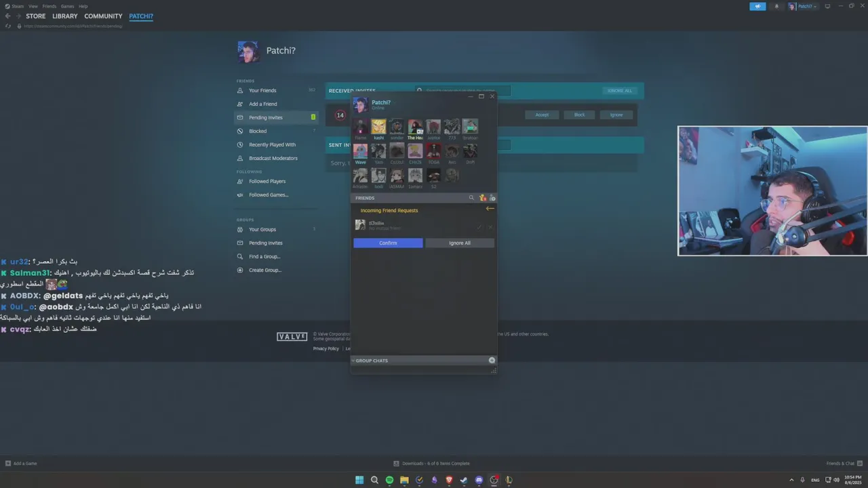Open Recently Played With
The width and height of the screenshot is (868, 488).
(272, 144)
